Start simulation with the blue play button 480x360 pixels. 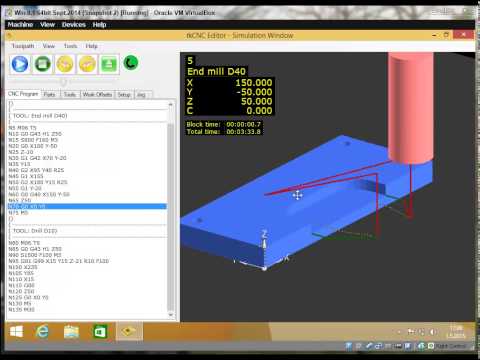click(20, 64)
